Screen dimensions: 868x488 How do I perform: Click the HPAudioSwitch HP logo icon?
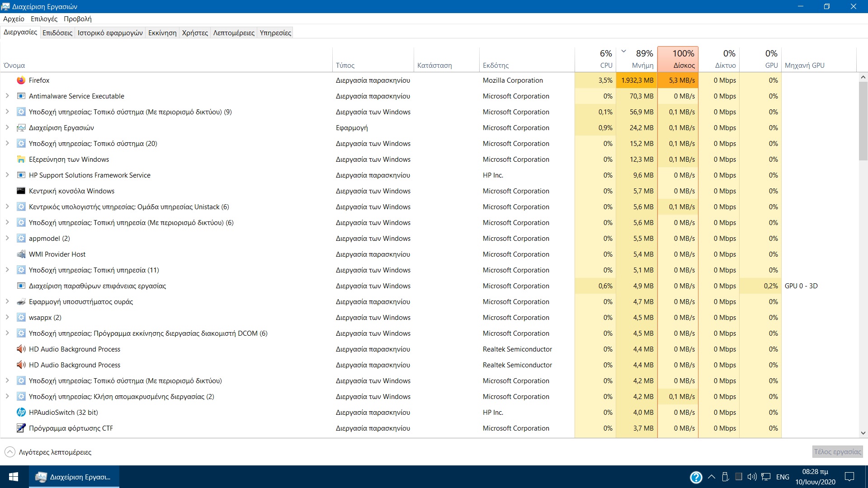coord(21,413)
